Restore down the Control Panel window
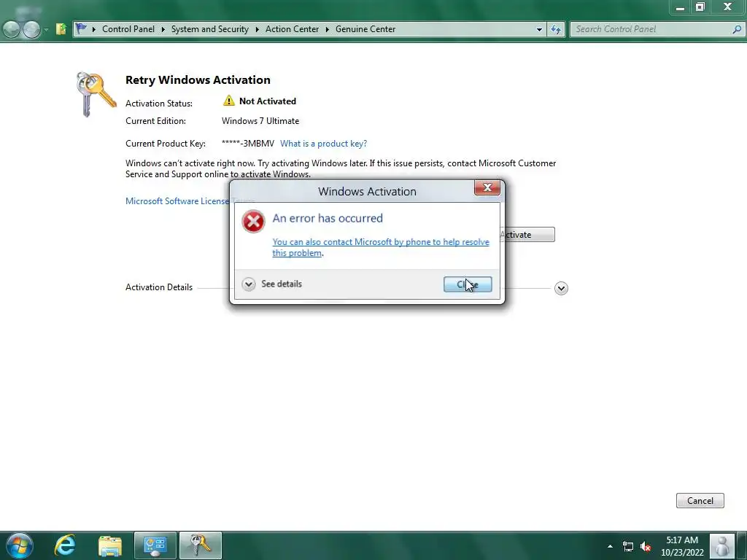The width and height of the screenshot is (747, 560). [x=700, y=7]
